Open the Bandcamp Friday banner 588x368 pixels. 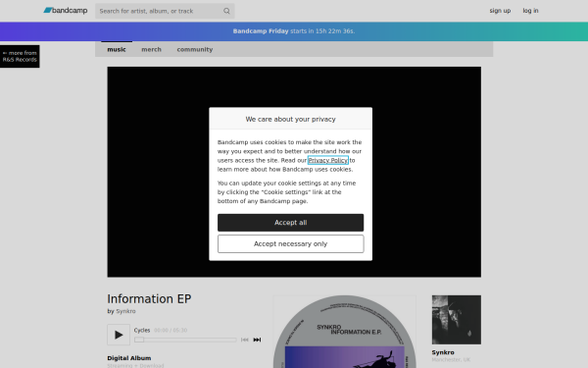click(x=294, y=31)
